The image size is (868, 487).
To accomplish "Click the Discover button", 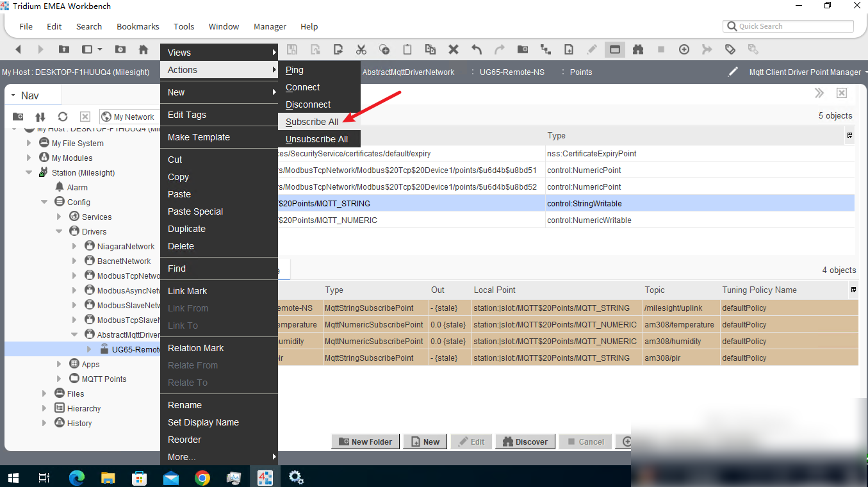I will click(x=525, y=442).
